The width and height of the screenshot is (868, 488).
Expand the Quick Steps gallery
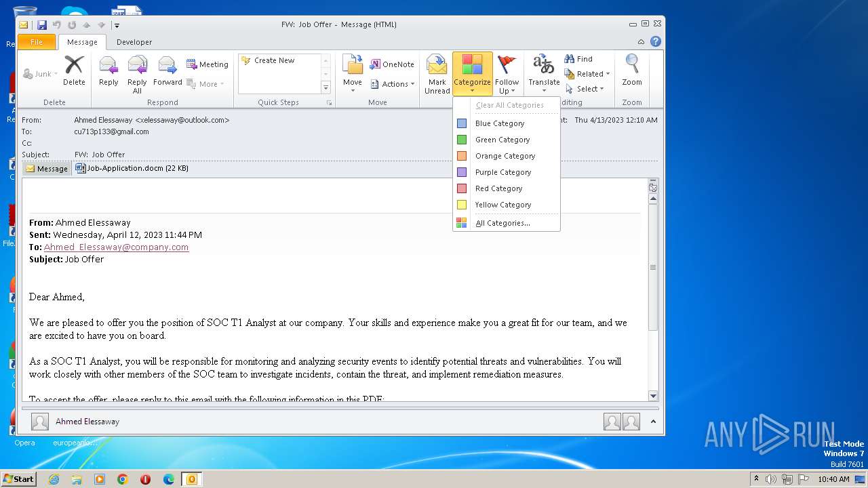(x=325, y=87)
